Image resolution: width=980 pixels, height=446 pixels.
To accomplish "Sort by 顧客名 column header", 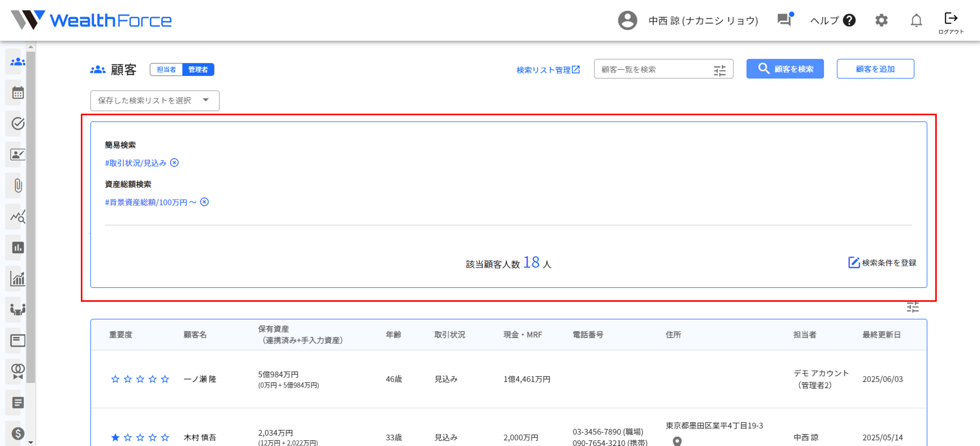I will 195,334.
